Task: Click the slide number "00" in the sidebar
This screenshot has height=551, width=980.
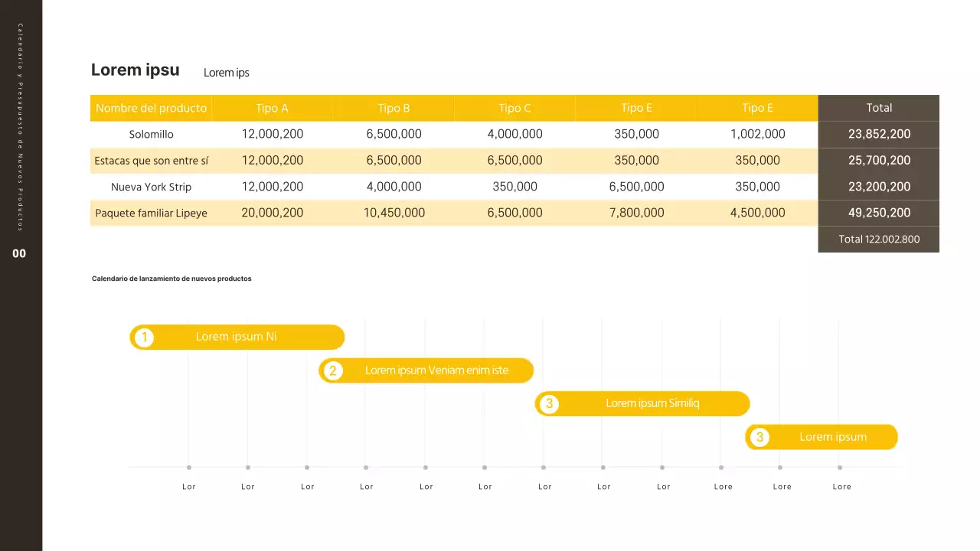Action: point(19,254)
